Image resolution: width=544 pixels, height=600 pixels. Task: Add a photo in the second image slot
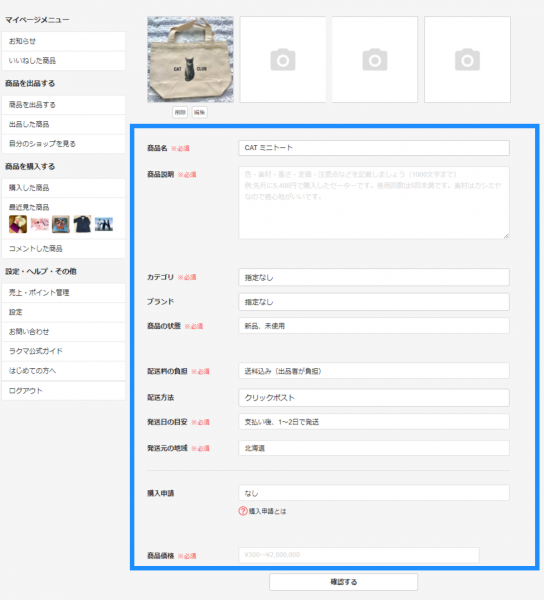click(283, 59)
